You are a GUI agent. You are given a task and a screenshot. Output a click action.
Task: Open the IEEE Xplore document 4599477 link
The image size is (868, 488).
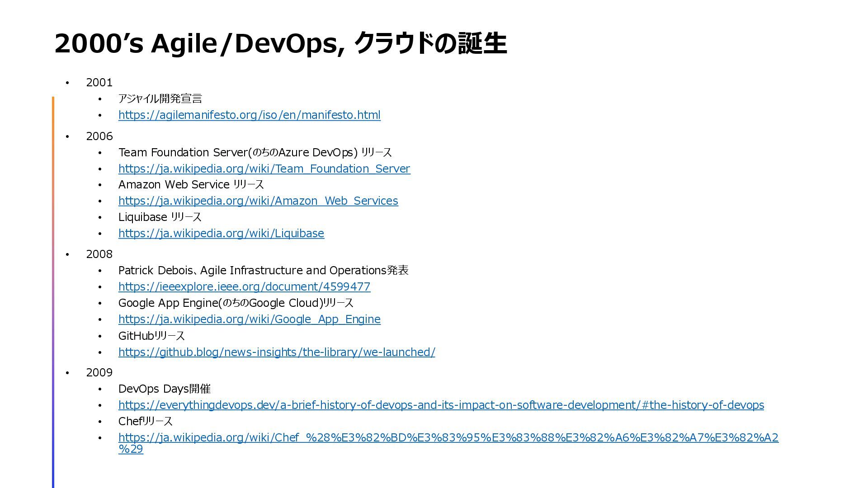pos(244,287)
